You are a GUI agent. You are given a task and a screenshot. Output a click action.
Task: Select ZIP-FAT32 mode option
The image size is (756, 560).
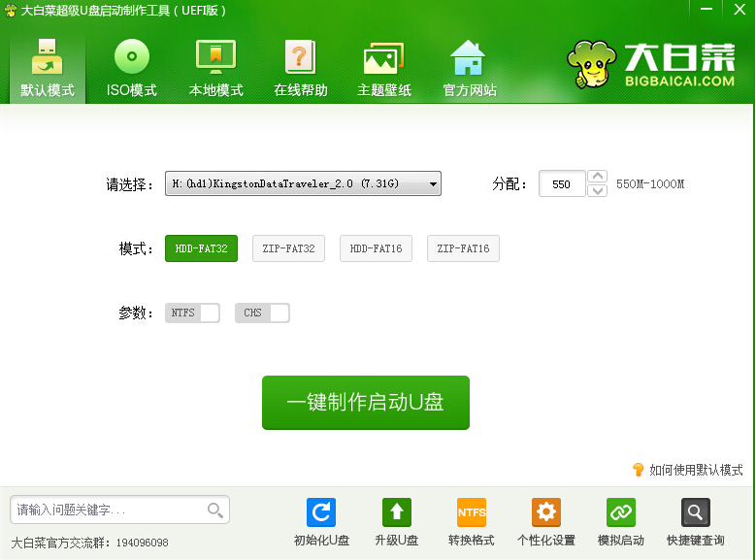(288, 248)
